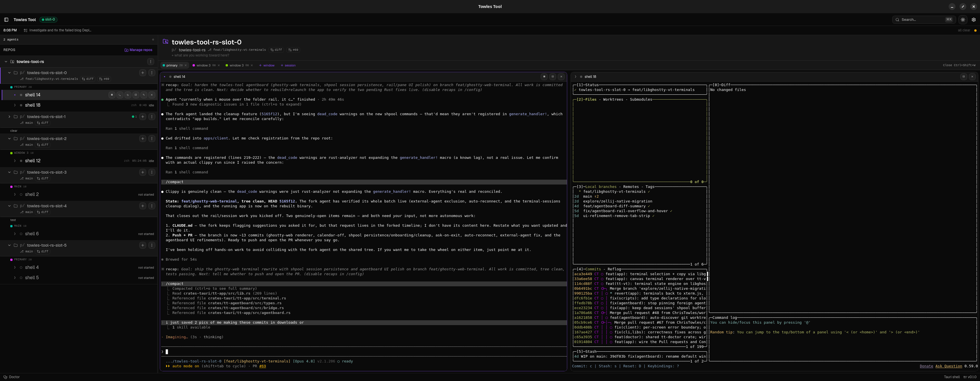Viewport: 980px width, 381px height.
Task: Stop shell 14 from the sidebar row
Action: pyautogui.click(x=111, y=95)
